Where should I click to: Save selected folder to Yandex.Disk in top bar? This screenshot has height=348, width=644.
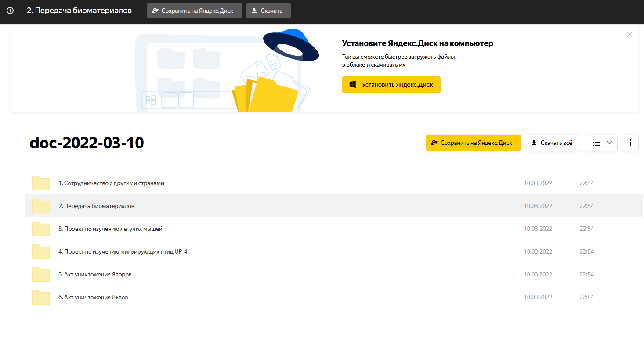pos(195,11)
